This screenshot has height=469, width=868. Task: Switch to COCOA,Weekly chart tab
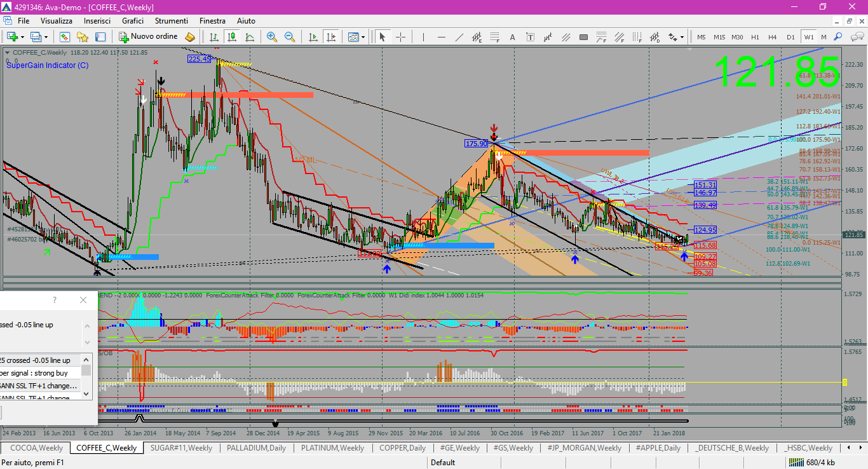(x=36, y=448)
